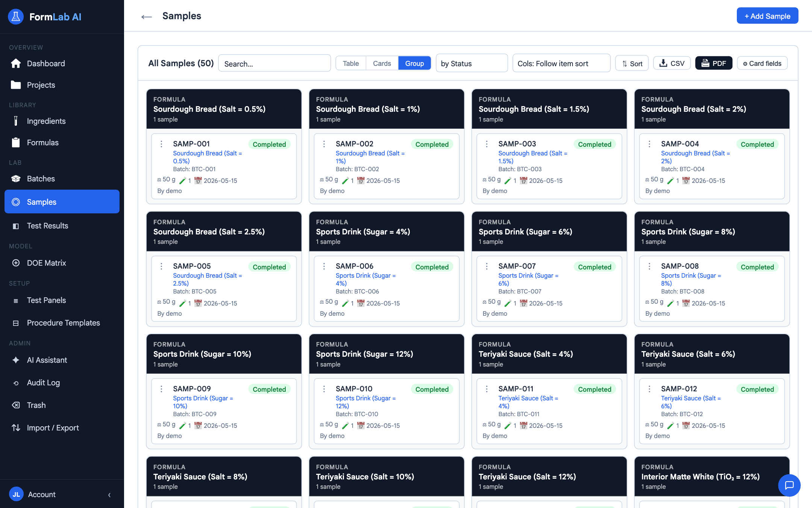The width and height of the screenshot is (812, 508).
Task: Open the SAMP-010 options menu
Action: click(x=324, y=389)
